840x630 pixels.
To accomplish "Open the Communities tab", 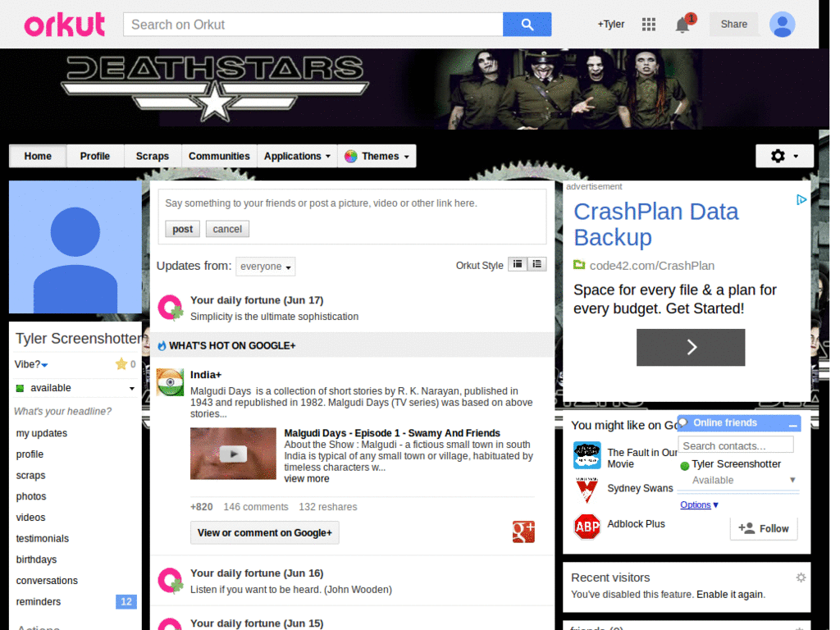I will (219, 157).
